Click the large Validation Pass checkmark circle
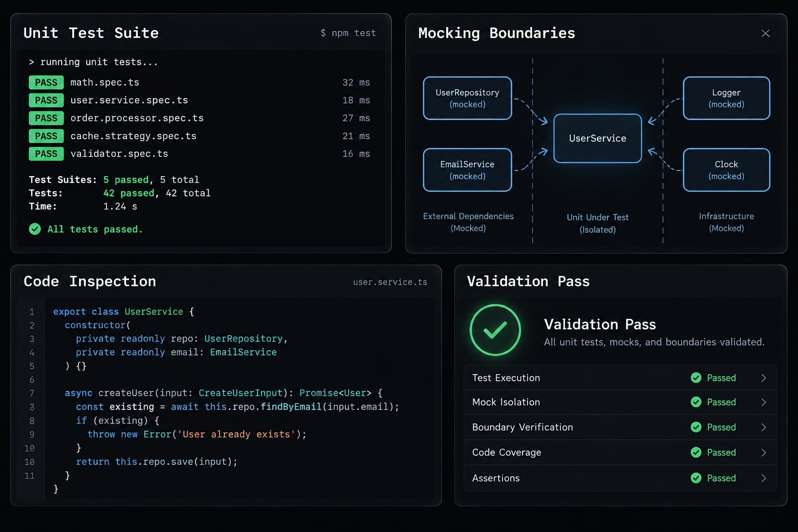 495,330
